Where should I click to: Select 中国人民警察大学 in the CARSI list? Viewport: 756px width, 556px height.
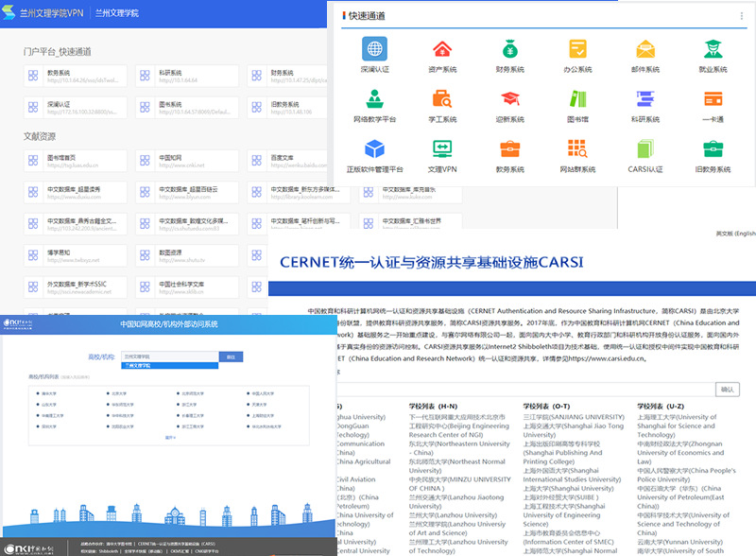pos(687,475)
